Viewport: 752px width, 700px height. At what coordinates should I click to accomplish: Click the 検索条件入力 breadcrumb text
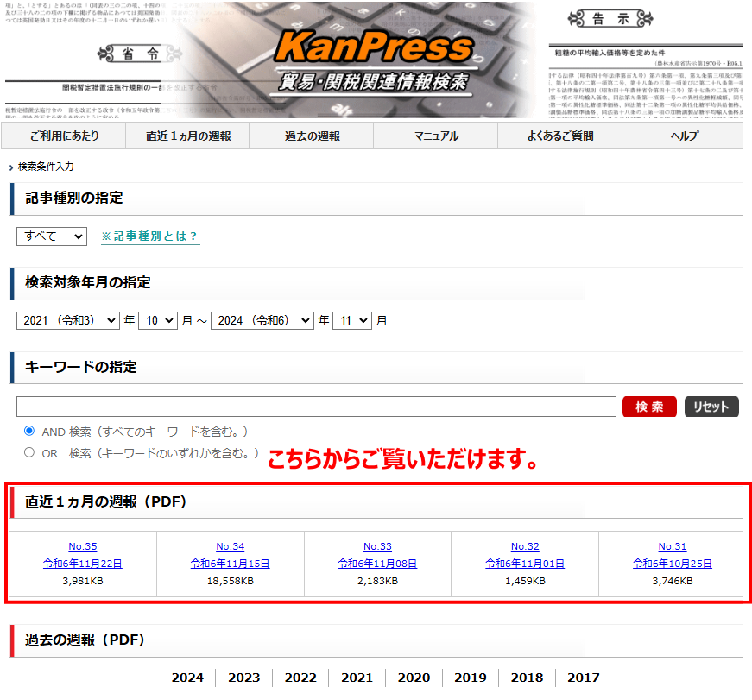(x=46, y=167)
